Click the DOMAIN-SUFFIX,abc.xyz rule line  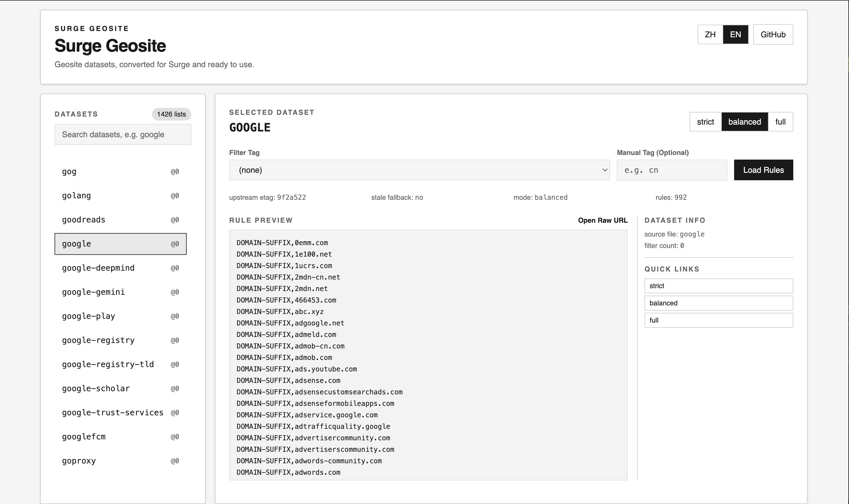click(x=280, y=312)
